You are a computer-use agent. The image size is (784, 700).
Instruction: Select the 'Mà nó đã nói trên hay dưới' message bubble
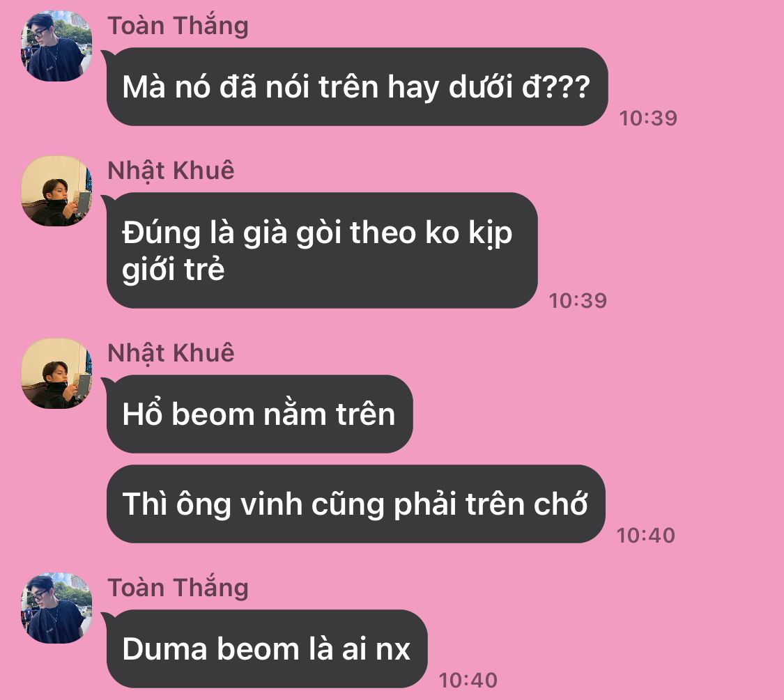357,87
